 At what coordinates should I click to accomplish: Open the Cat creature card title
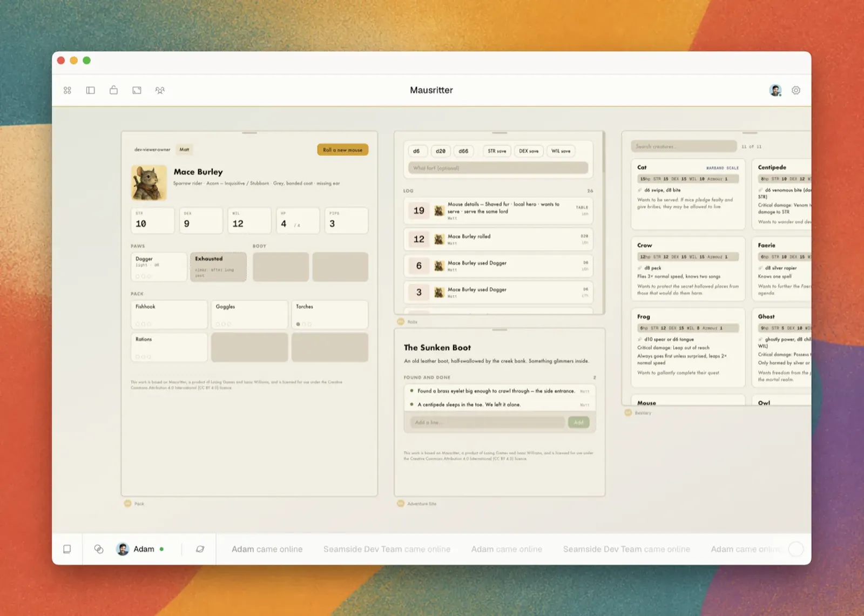click(642, 167)
